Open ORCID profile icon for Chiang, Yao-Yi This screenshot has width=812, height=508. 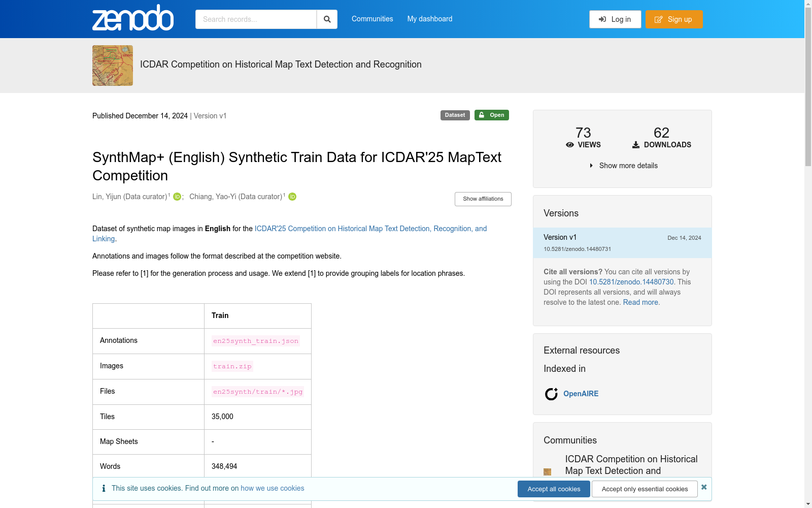pyautogui.click(x=292, y=197)
